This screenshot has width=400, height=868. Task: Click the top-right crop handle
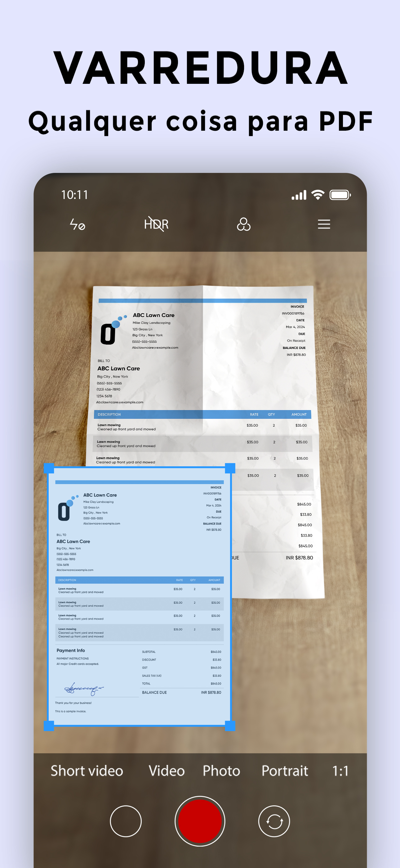point(230,468)
